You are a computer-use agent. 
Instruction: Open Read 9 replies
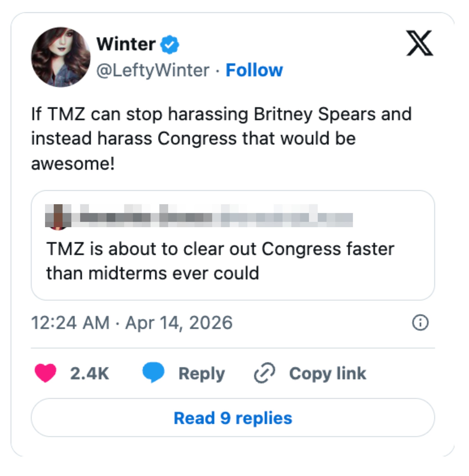coord(233,418)
